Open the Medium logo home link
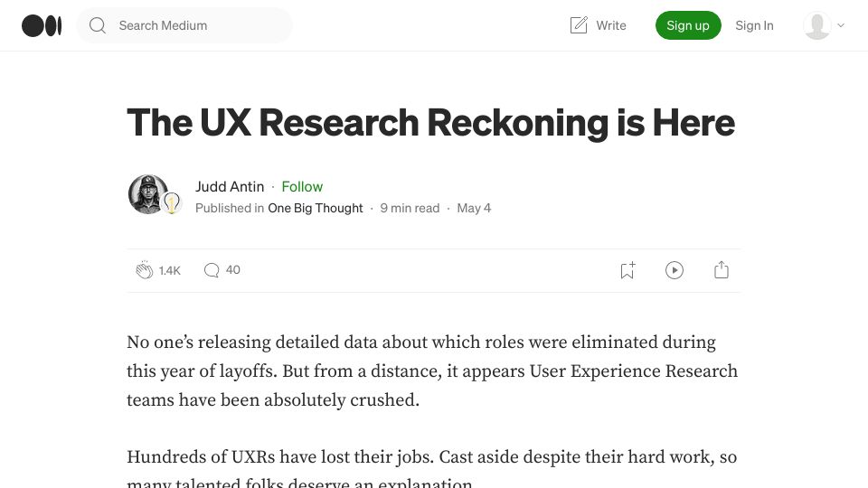 click(x=42, y=25)
